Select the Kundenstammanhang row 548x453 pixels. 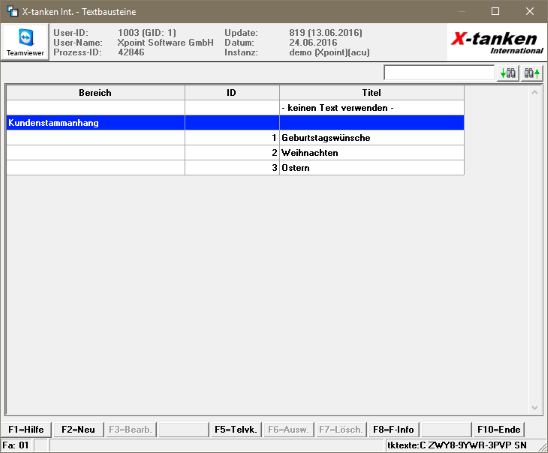tap(236, 123)
